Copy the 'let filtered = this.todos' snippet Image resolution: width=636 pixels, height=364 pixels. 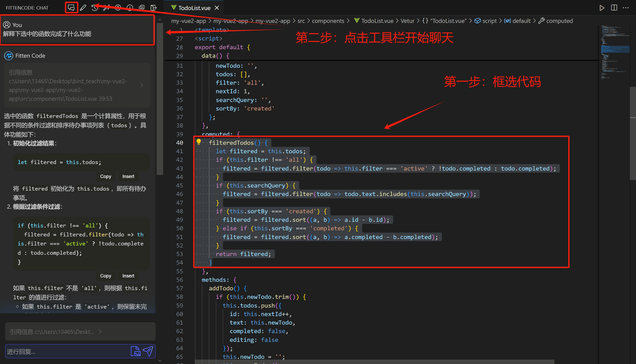[106, 176]
